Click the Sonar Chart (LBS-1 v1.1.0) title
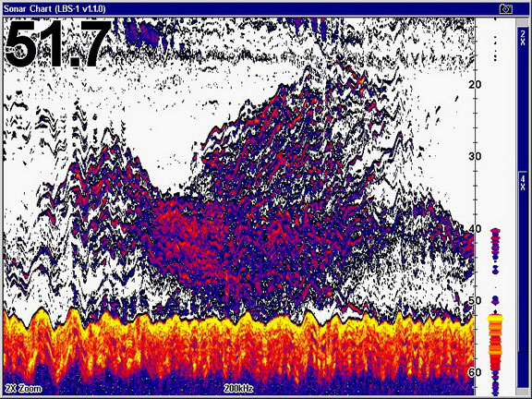 point(54,9)
